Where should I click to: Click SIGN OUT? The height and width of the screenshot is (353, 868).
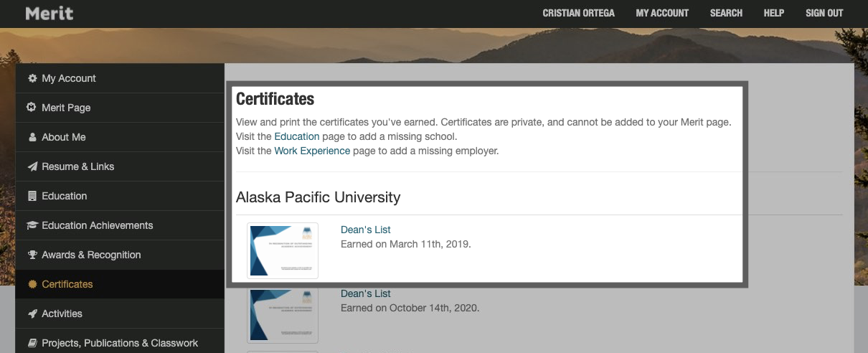tap(824, 13)
